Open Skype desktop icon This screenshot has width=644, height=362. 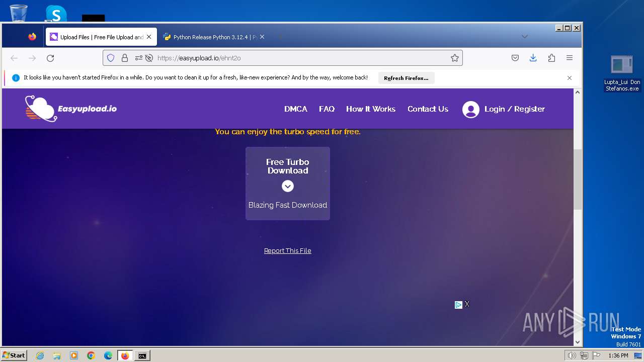56,14
